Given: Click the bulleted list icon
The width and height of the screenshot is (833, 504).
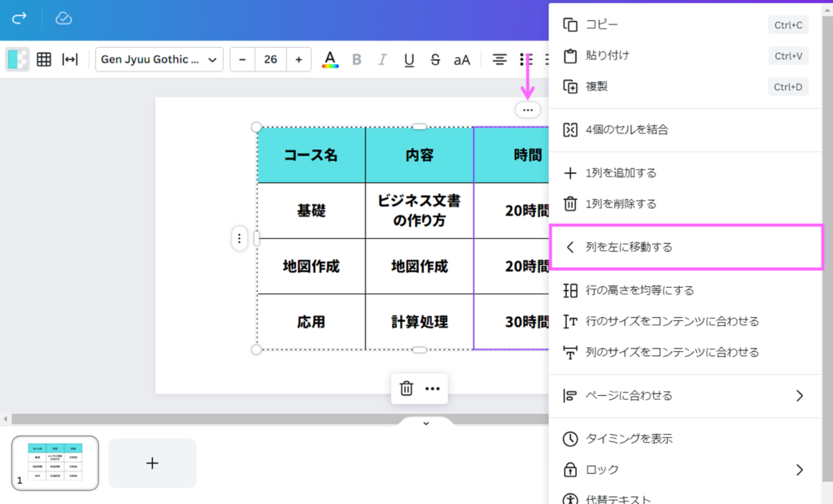Looking at the screenshot, I should click(526, 59).
